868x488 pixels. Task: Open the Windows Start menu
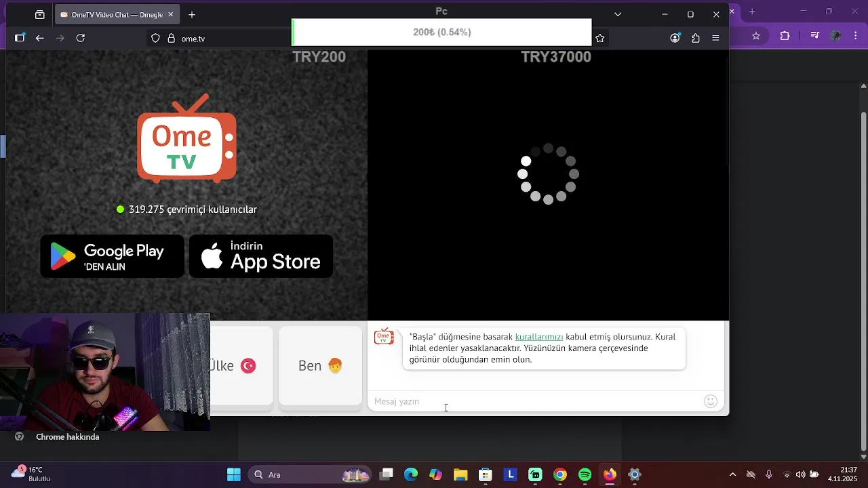(234, 474)
